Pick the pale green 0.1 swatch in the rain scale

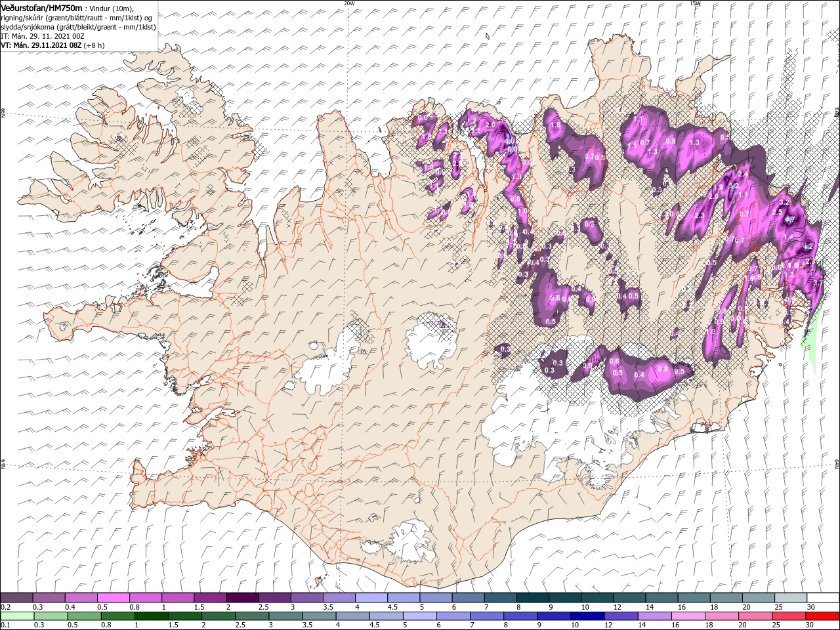tap(17, 616)
